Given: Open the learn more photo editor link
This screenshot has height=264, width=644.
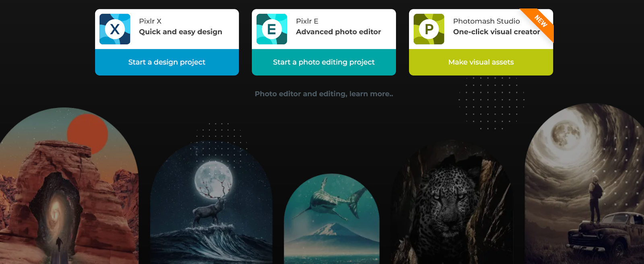Looking at the screenshot, I should (x=324, y=94).
